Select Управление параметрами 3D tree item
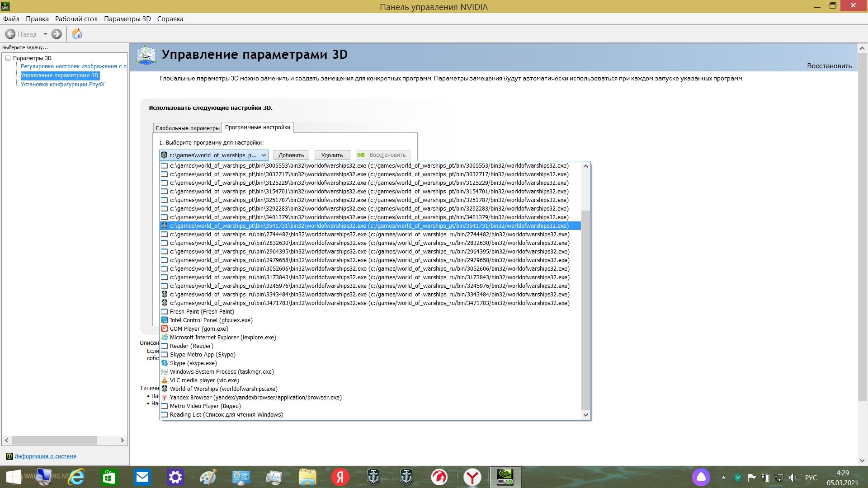 pos(60,75)
